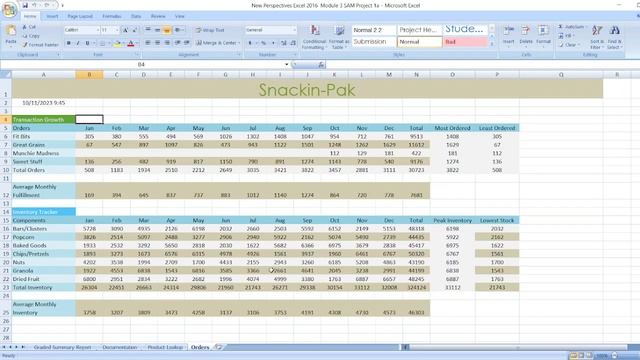Open the font name dropdown
The image size is (640, 360).
point(98,30)
